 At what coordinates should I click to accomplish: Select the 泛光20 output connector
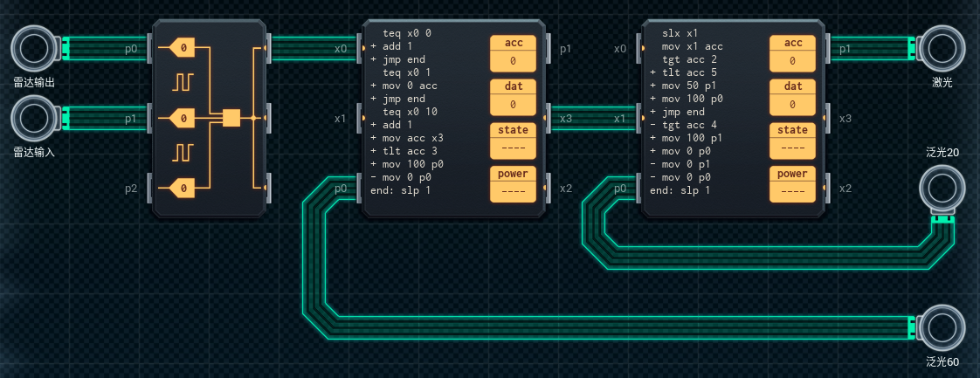(942, 188)
